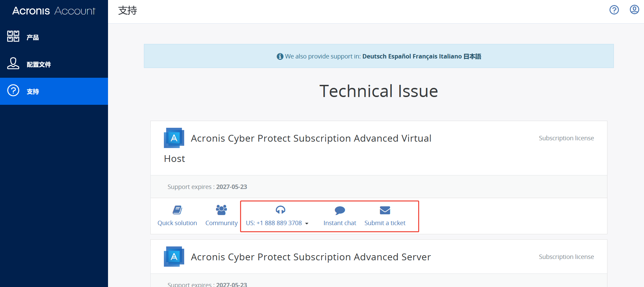Click the 支持 support question icon in sidebar
644x287 pixels.
13,90
